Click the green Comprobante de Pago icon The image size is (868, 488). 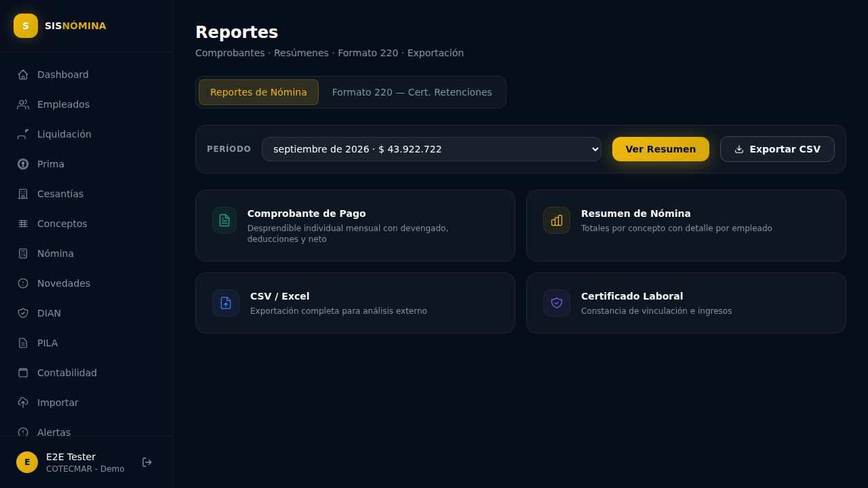point(224,220)
